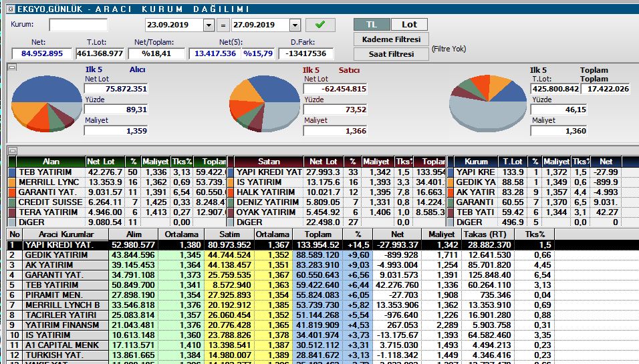
Task: Click the blue swatch beside YAPI KRE in Kurum table
Action: click(x=451, y=172)
